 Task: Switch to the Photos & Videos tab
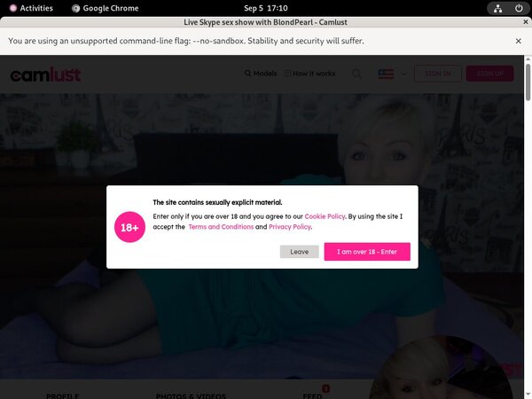click(x=191, y=395)
